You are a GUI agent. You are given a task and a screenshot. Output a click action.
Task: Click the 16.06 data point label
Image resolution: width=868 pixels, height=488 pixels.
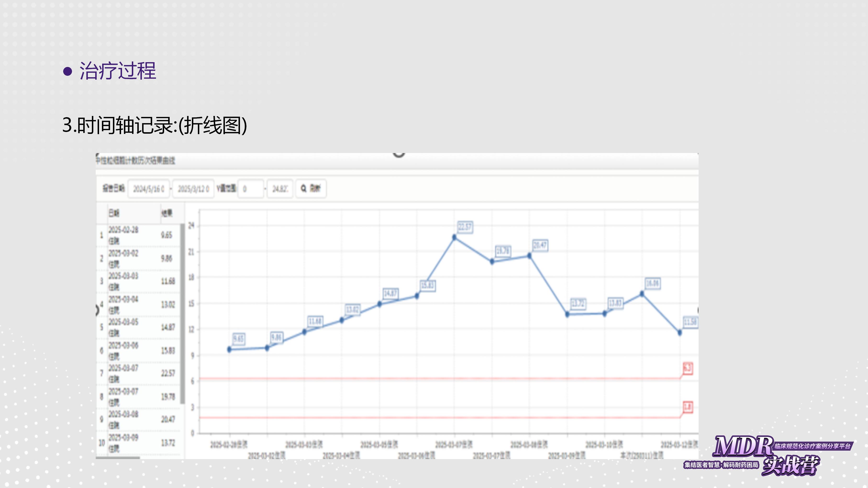click(x=652, y=283)
